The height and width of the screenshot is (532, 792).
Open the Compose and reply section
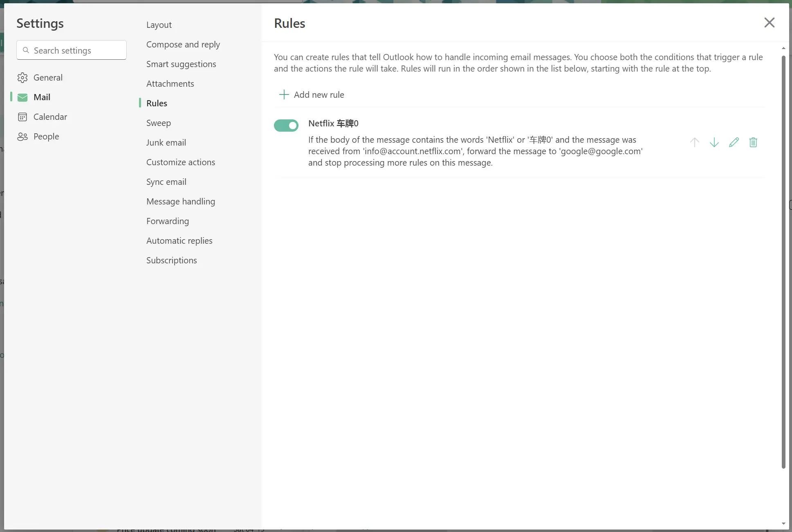click(x=183, y=45)
